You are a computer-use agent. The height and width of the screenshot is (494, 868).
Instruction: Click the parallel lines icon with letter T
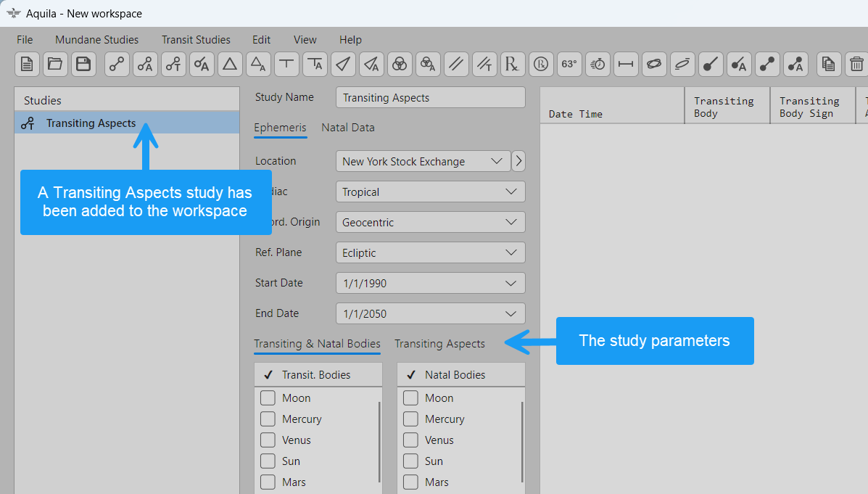coord(484,65)
